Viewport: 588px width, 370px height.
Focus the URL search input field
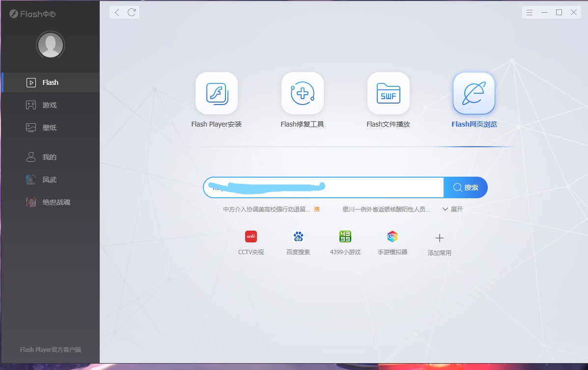324,187
